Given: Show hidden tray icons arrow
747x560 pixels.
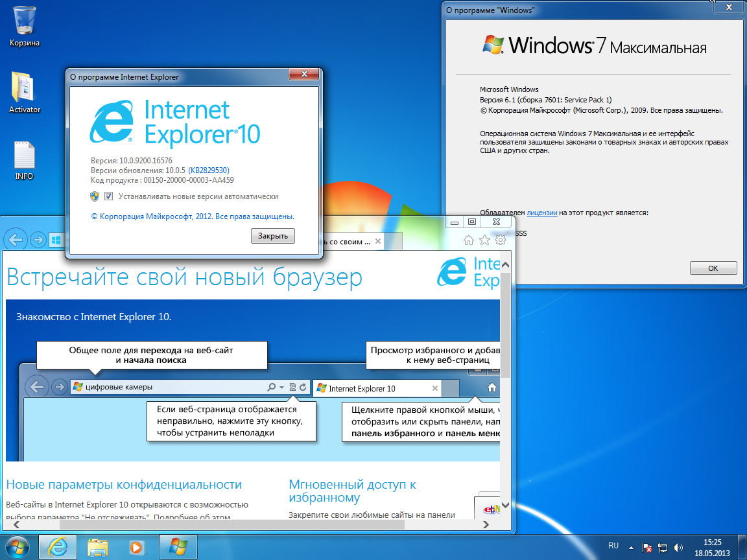Looking at the screenshot, I should (631, 548).
